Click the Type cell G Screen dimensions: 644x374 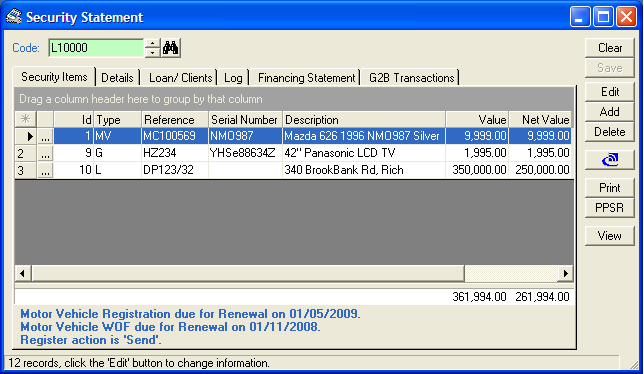[117, 153]
